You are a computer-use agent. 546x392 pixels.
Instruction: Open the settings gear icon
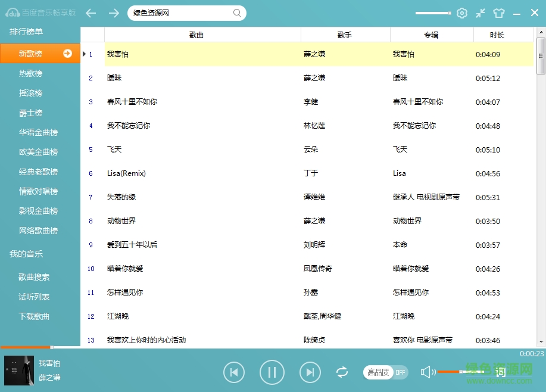[x=462, y=12]
